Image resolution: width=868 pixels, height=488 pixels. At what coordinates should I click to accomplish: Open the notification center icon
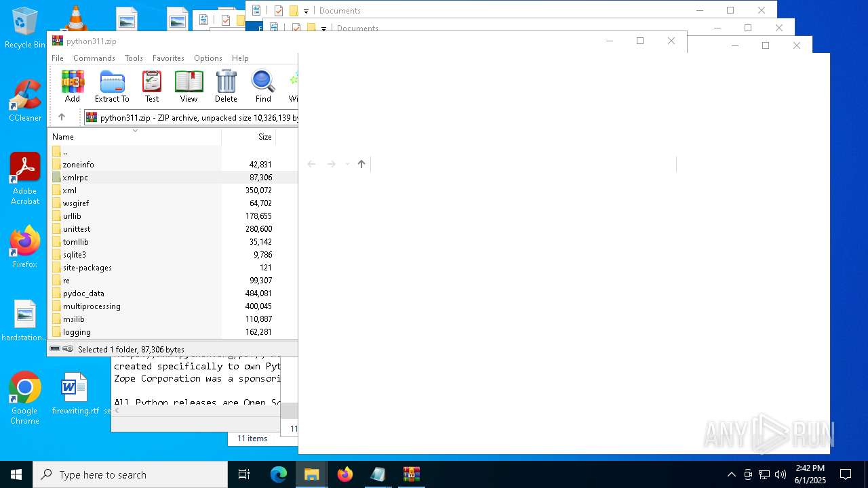coord(846,474)
